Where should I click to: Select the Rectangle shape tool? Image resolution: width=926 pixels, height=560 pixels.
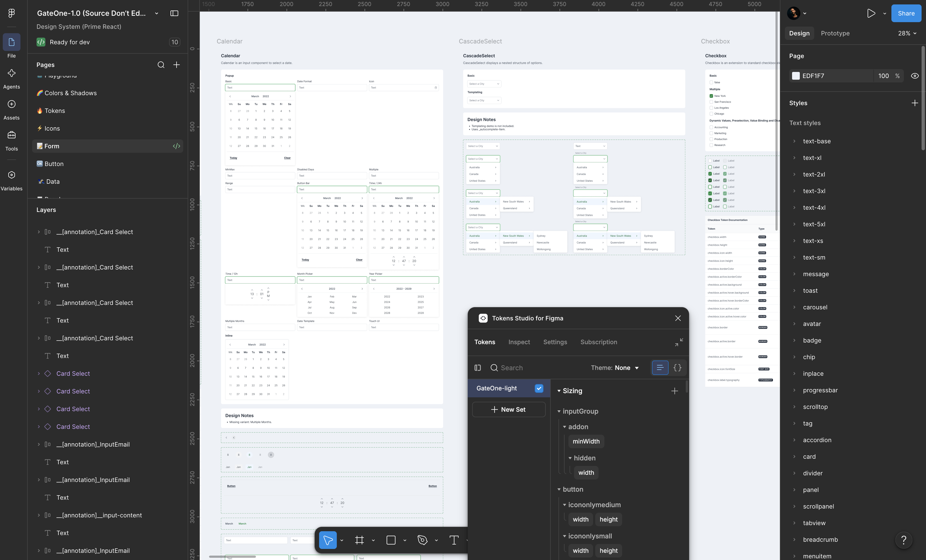point(391,540)
